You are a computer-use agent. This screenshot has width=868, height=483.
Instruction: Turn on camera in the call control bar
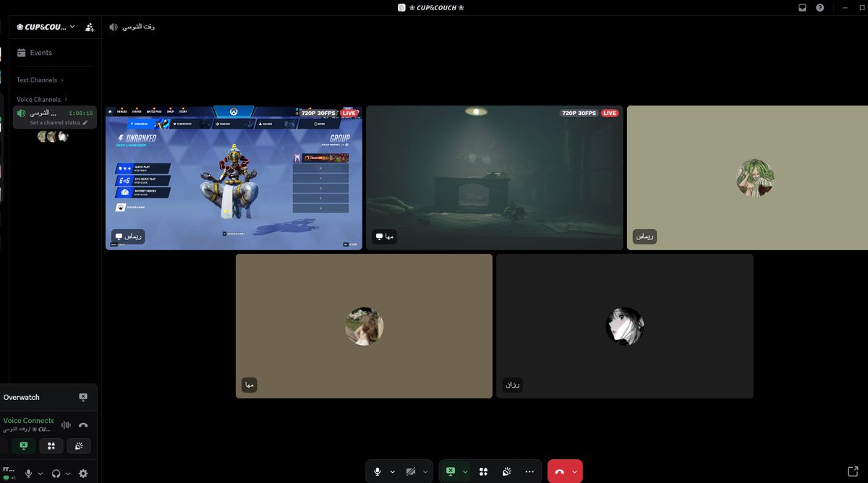[411, 471]
